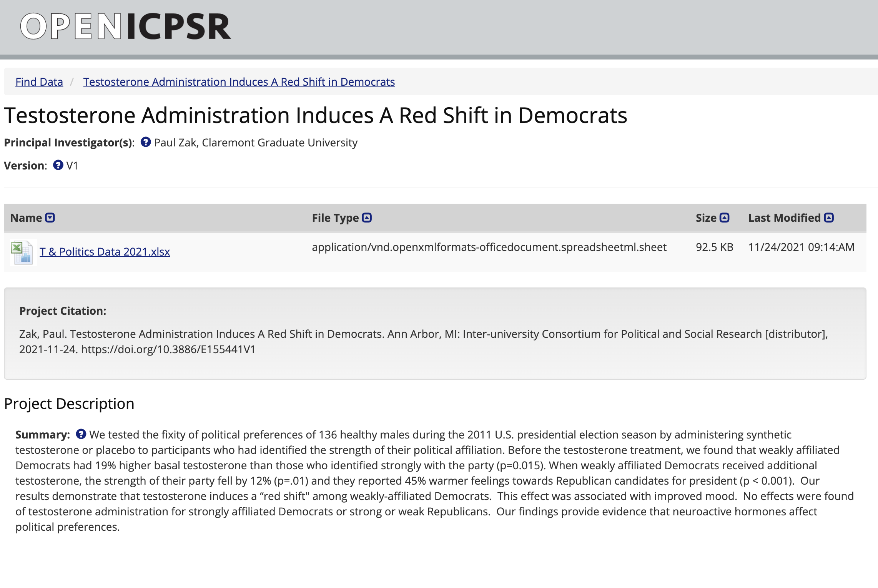The width and height of the screenshot is (878, 588).
Task: Click the page title about Red Shift in Democrats
Action: point(316,115)
